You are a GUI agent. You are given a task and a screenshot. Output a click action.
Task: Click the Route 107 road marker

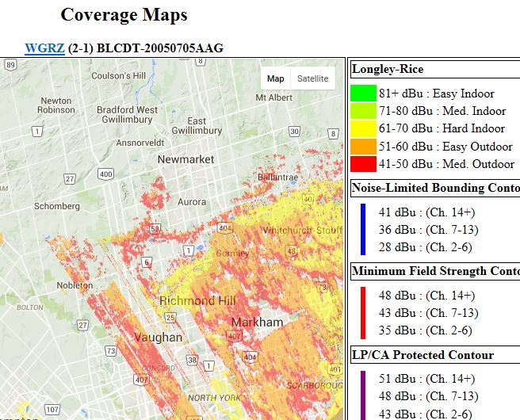52,410
